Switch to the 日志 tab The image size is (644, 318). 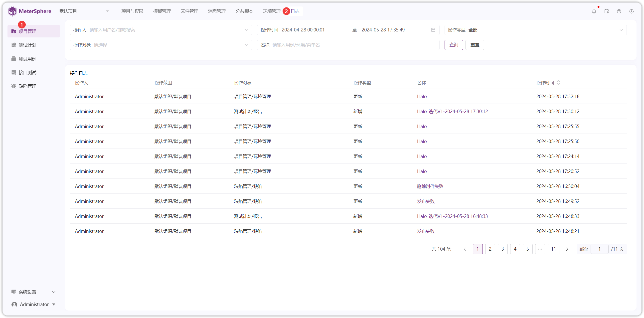[295, 11]
